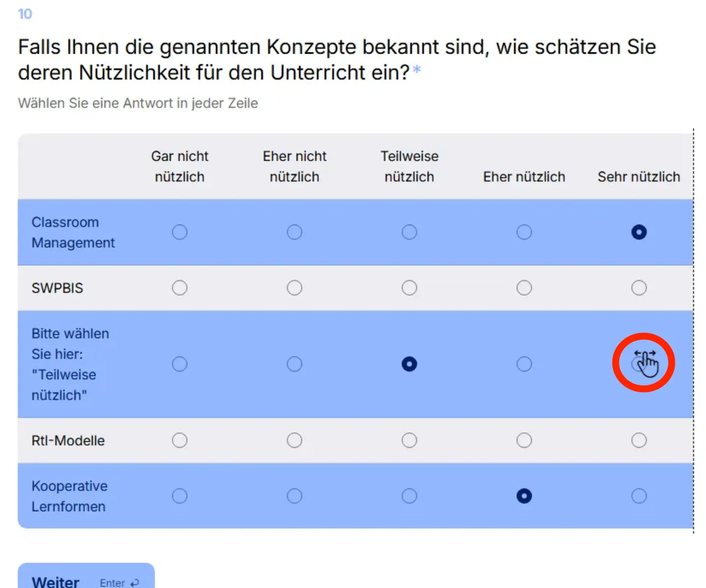Viewport: 706px width, 588px height.
Task: Select 'Teilweise nützlich' for SWPBIS row
Action: (x=409, y=288)
